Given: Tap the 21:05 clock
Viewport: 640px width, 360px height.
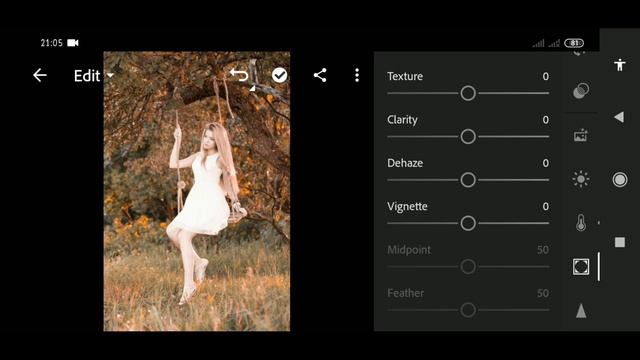Looking at the screenshot, I should tap(51, 43).
